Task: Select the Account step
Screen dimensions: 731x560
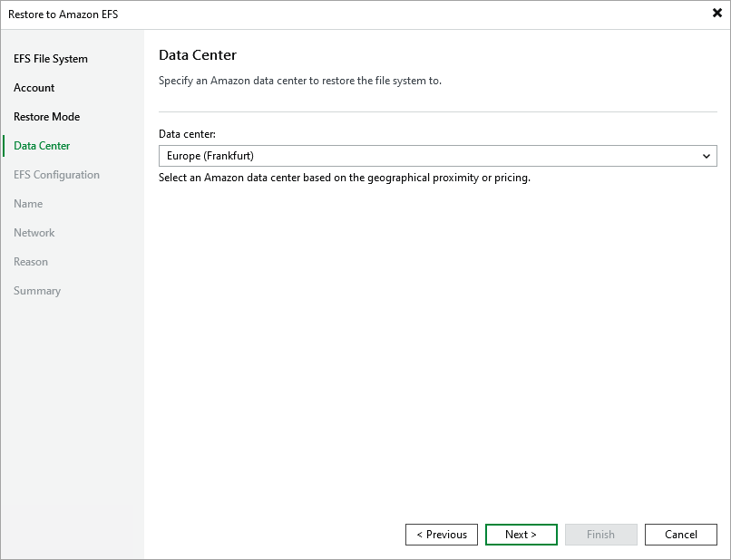Action: point(34,87)
